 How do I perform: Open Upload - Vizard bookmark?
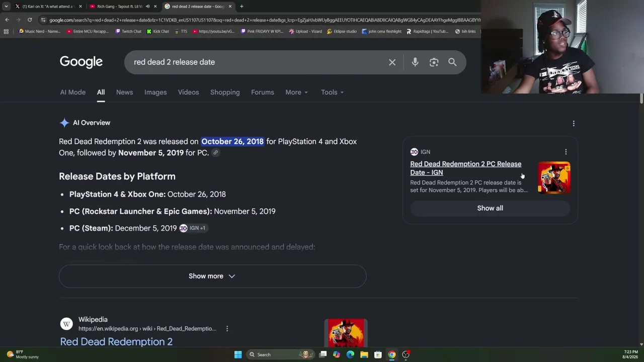click(305, 31)
